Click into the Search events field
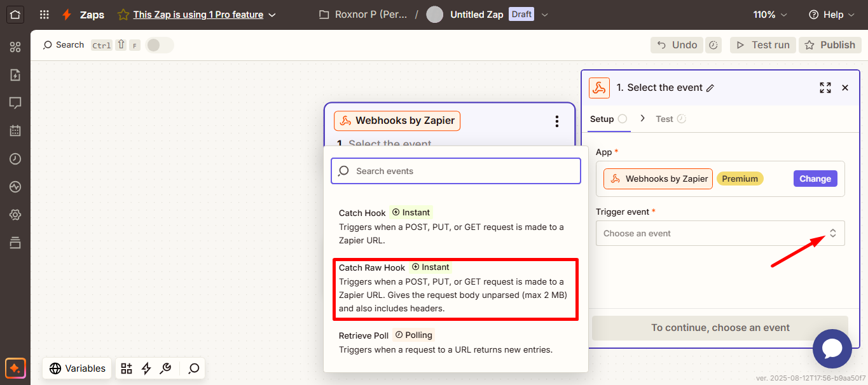 tap(456, 171)
